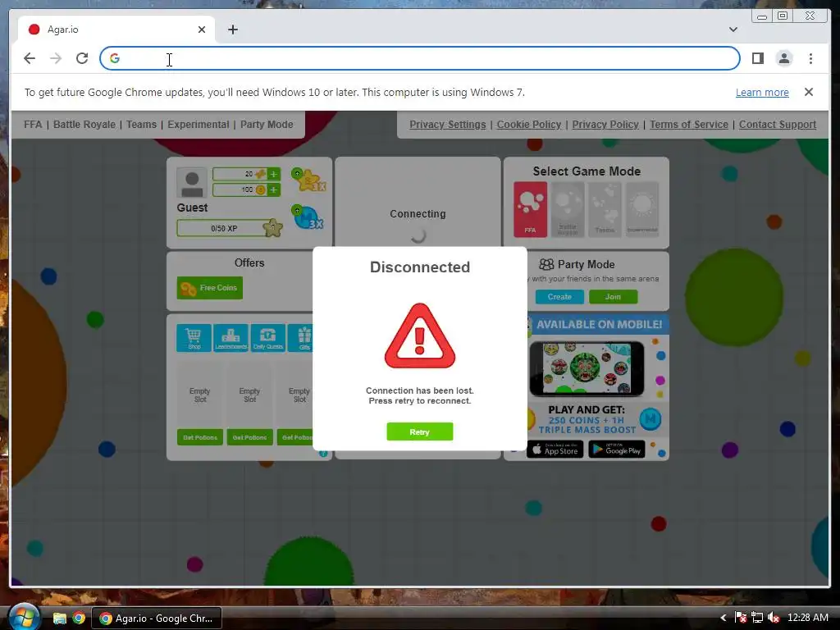Open the Chrome profile avatar menu
840x630 pixels.
coord(783,58)
